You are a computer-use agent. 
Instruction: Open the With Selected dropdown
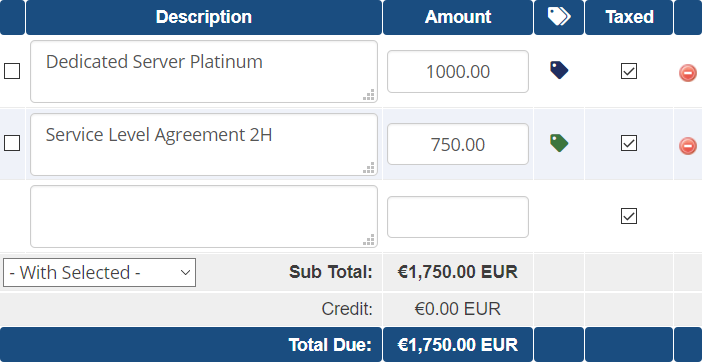point(99,273)
